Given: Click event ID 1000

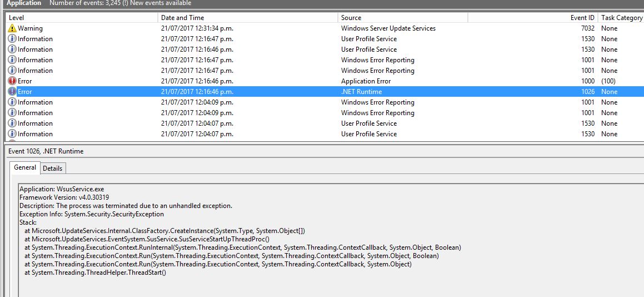Looking at the screenshot, I should 588,81.
